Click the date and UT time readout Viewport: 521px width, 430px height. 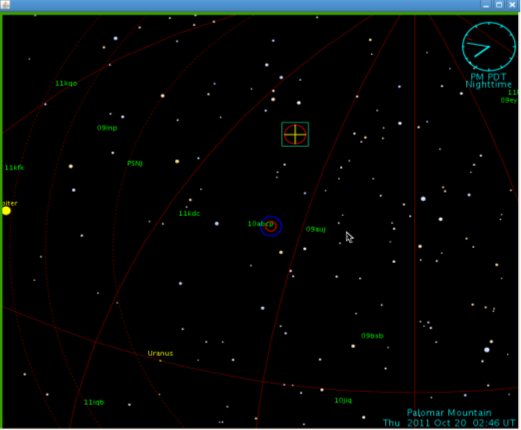(x=449, y=423)
